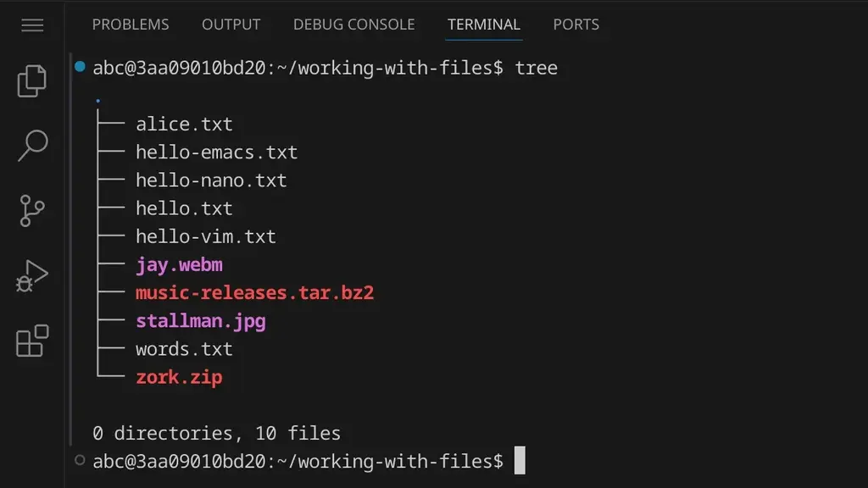Show the PORTS tab

pyautogui.click(x=576, y=25)
